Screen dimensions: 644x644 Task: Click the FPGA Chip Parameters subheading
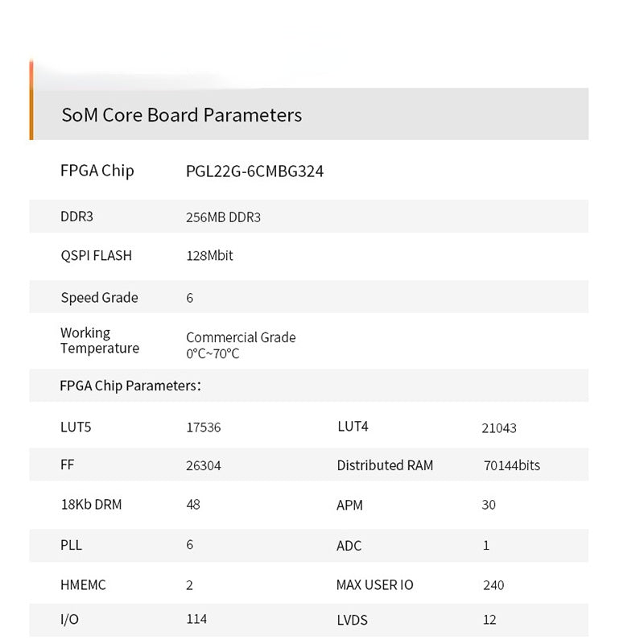(x=130, y=386)
